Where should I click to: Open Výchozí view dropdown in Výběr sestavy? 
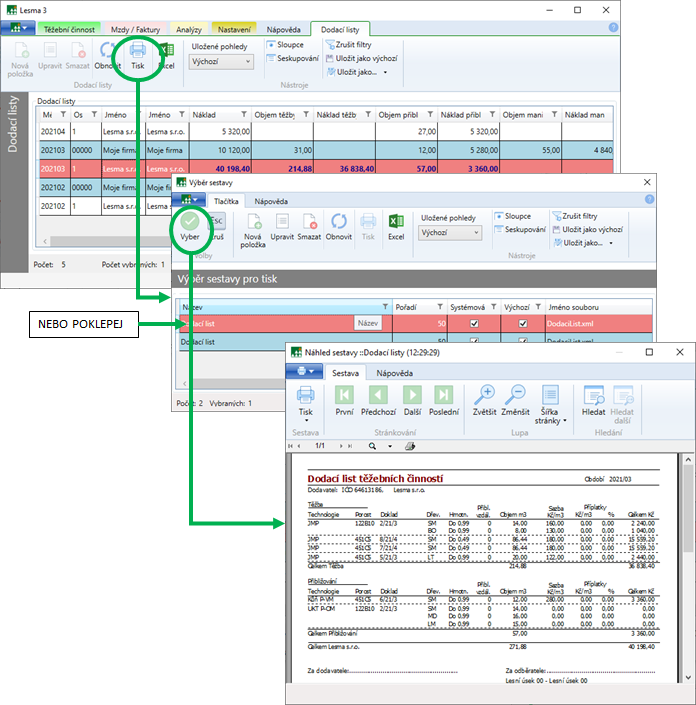450,232
